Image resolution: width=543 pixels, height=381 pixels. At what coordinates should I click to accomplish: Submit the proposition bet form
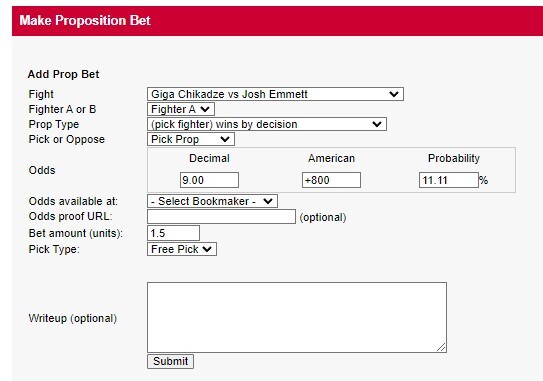tap(170, 361)
